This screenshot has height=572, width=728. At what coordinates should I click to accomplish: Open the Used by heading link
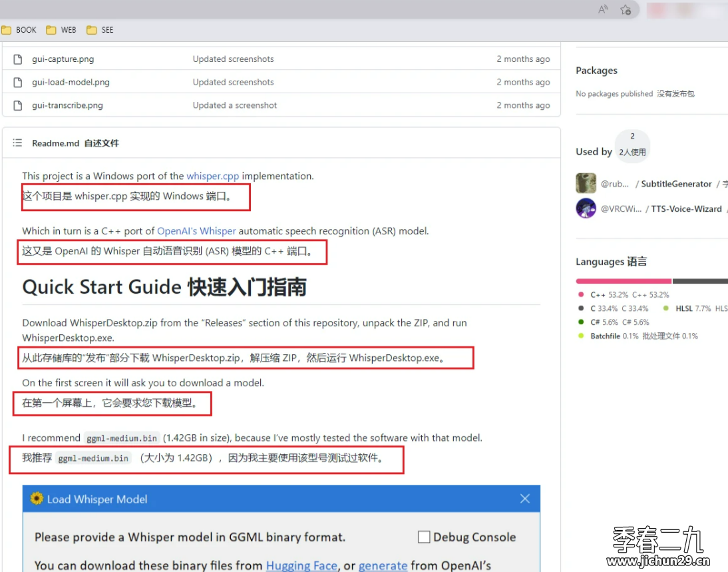(594, 151)
